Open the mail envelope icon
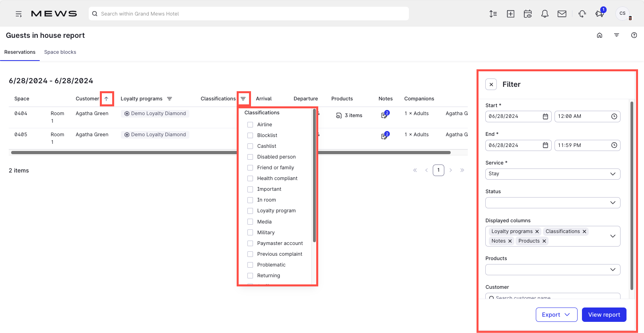Image resolution: width=644 pixels, height=333 pixels. pyautogui.click(x=562, y=14)
